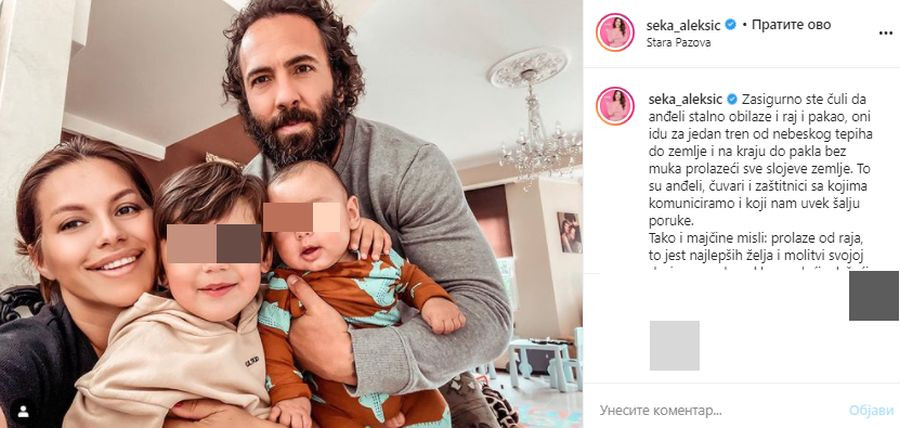Open the header profile avatar of seka_aleksic
Screen dimensions: 900x428
tap(615, 33)
